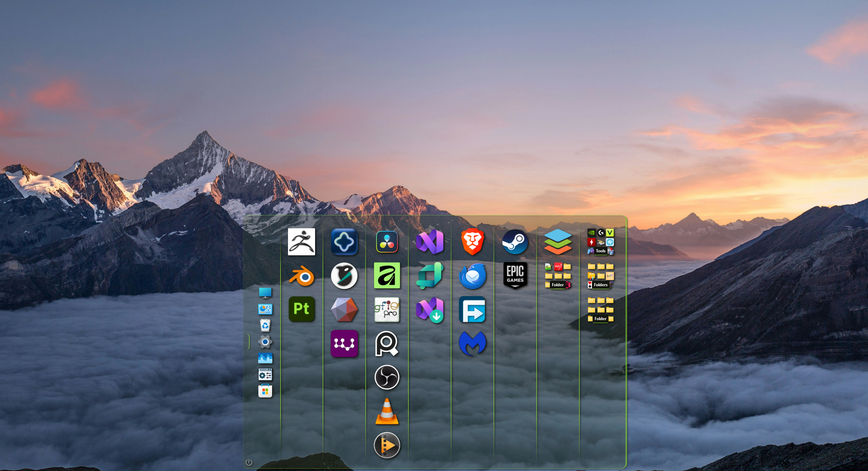Open Visual Studio

click(x=430, y=242)
